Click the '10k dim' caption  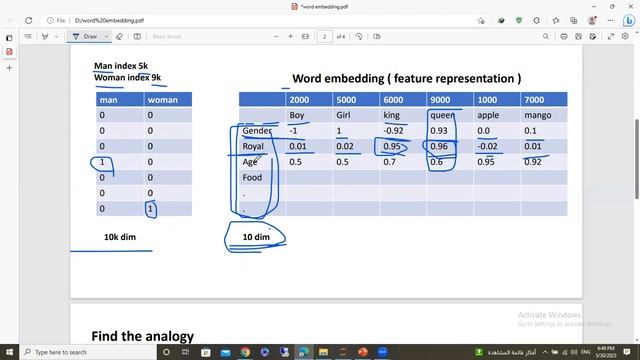[x=120, y=237]
